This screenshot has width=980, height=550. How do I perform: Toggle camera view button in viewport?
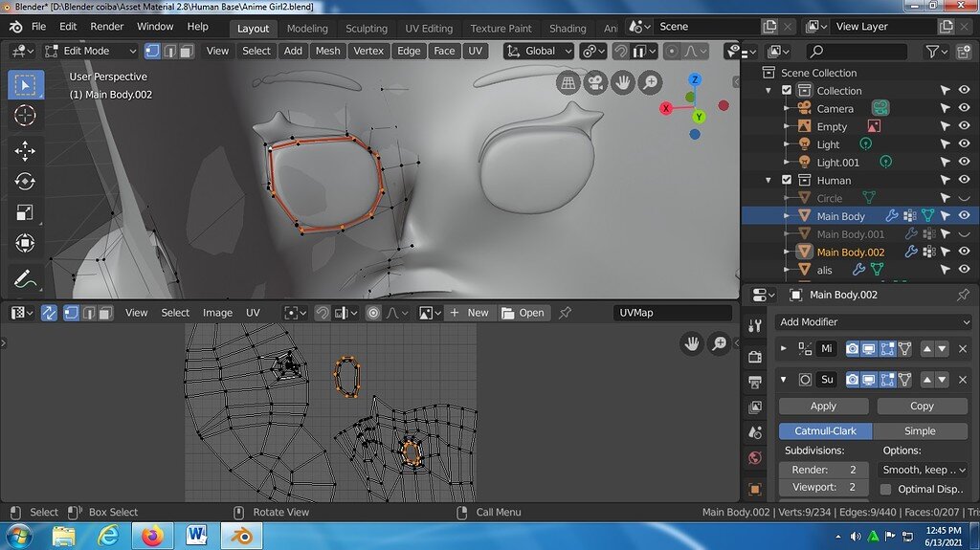click(x=595, y=82)
